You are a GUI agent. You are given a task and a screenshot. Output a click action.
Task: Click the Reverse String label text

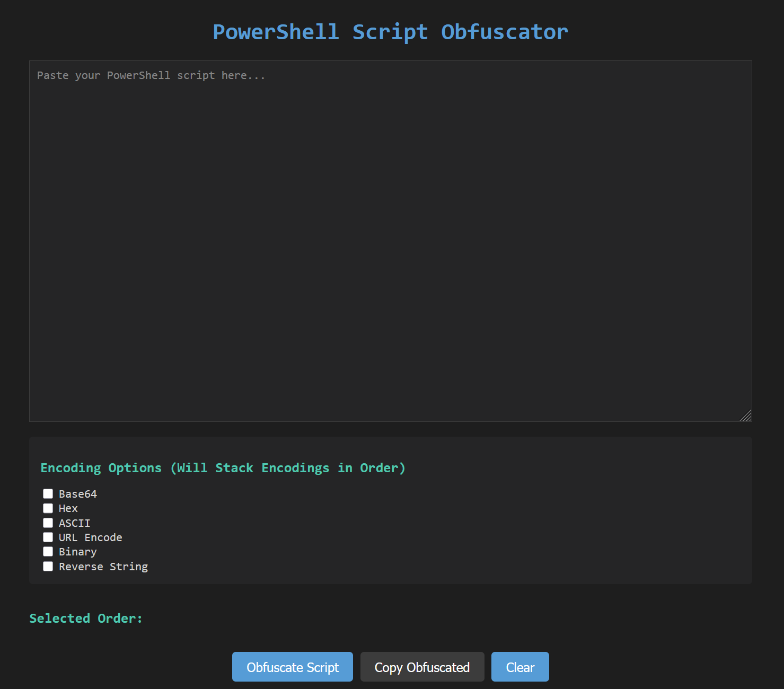[x=103, y=567]
